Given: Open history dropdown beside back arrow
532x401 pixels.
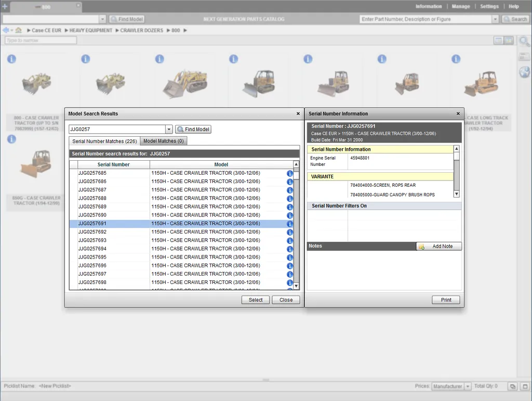Looking at the screenshot, I should click(x=12, y=30).
